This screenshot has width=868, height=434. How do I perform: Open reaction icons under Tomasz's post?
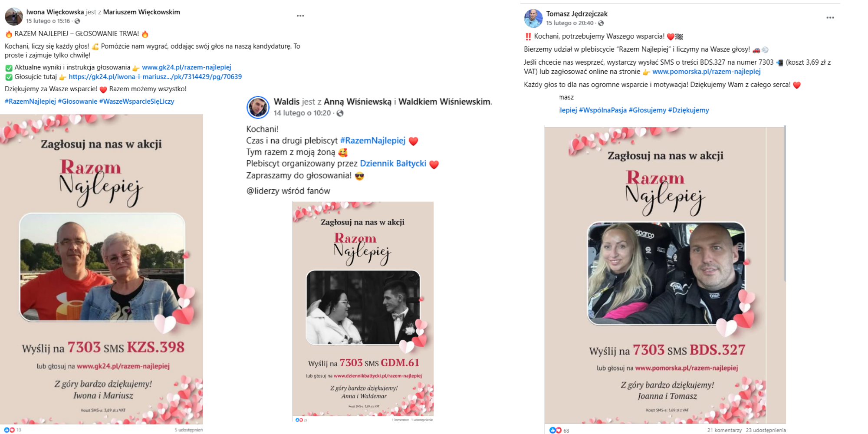pos(556,430)
